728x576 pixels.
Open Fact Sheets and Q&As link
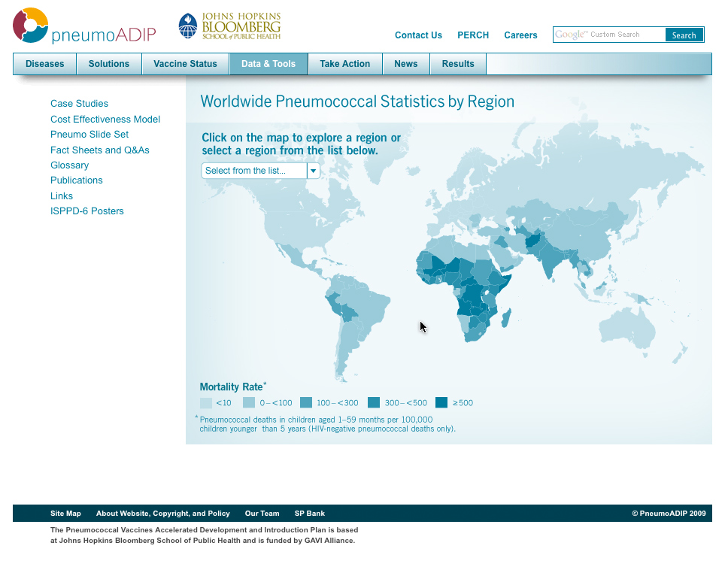tap(100, 150)
